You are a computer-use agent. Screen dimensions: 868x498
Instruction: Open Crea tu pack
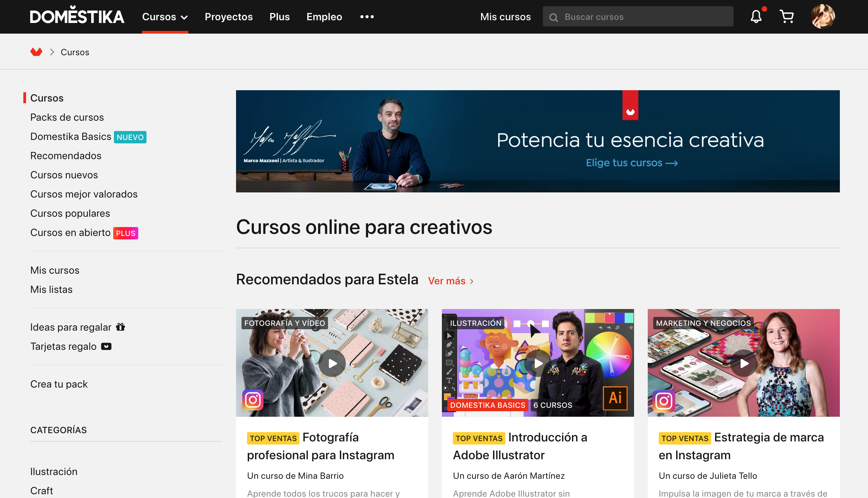(59, 384)
